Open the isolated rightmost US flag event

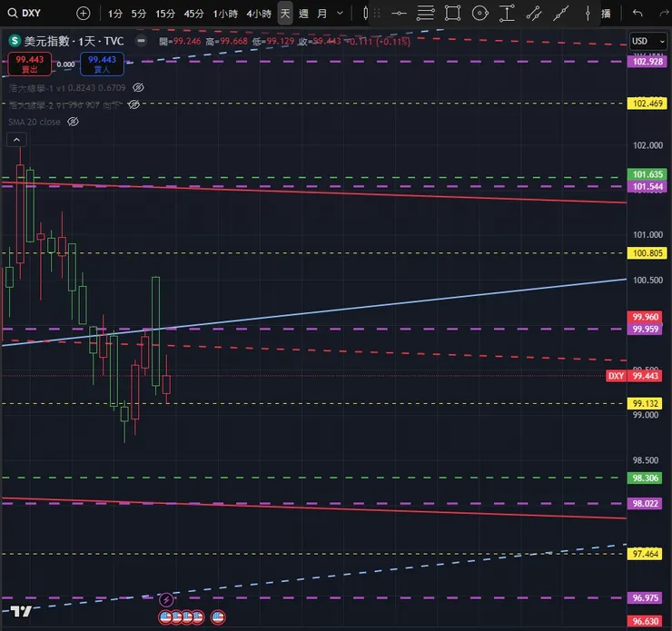[x=218, y=616]
